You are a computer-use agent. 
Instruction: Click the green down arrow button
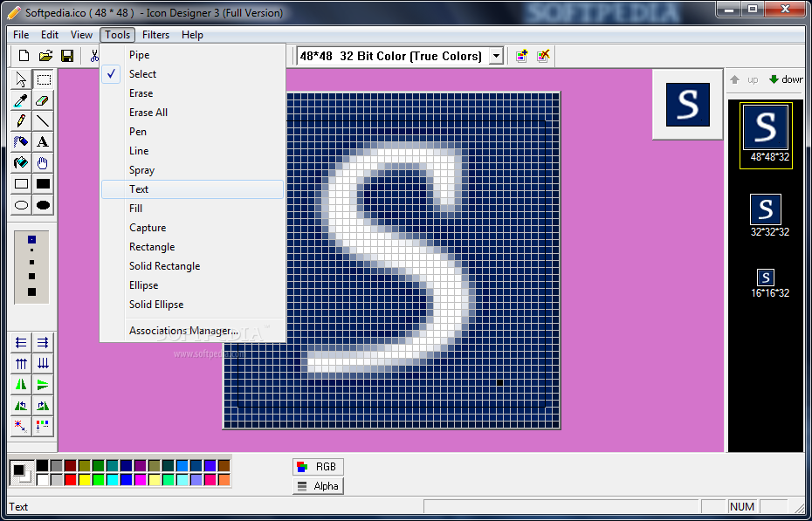point(785,79)
